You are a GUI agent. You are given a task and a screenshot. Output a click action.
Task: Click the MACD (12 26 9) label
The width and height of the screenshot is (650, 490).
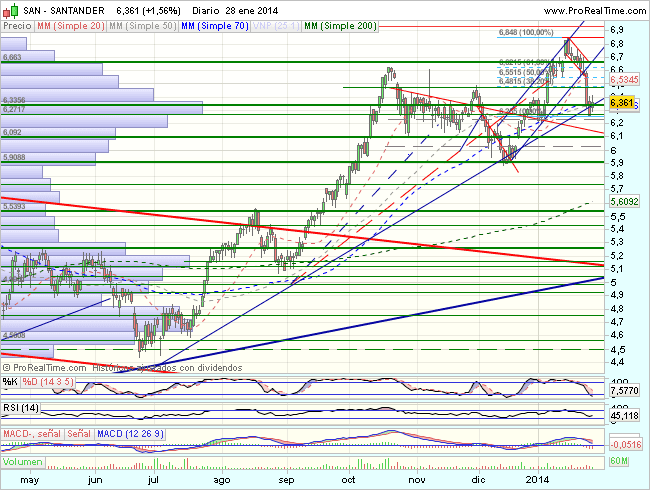(130, 434)
